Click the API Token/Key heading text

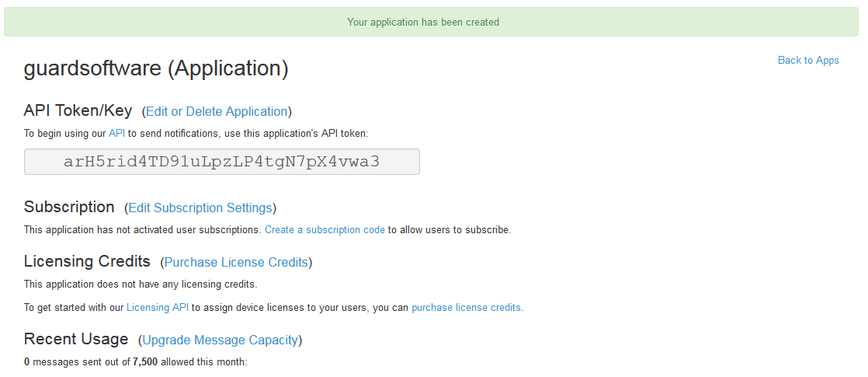(78, 111)
